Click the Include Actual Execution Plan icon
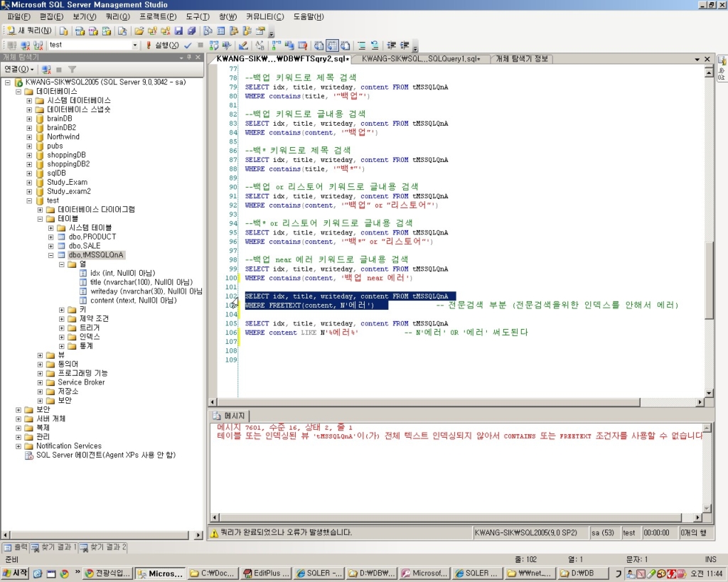 point(277,45)
